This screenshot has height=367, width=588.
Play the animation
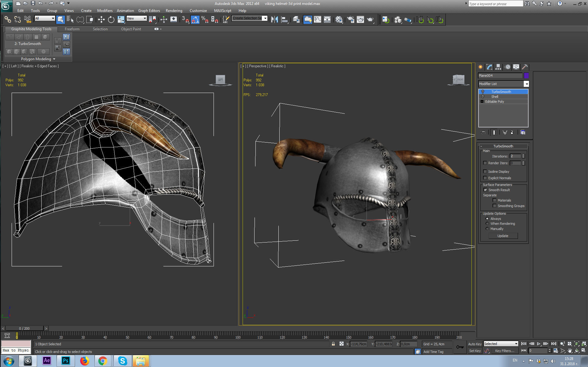[539, 344]
